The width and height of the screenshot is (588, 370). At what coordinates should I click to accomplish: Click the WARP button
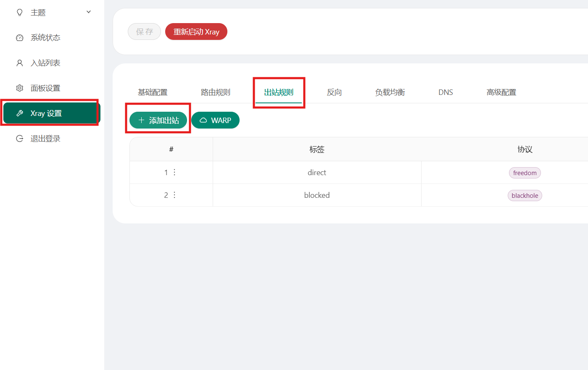(215, 120)
